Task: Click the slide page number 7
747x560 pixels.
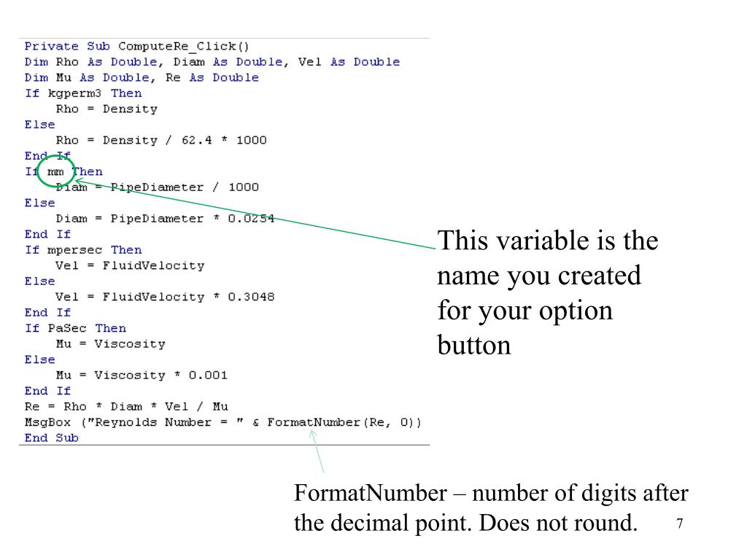Action: coord(680,524)
